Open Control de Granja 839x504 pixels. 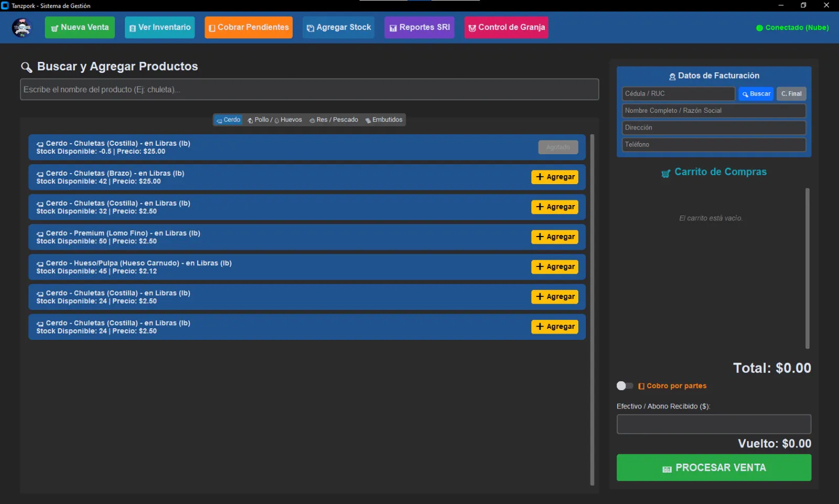[506, 27]
